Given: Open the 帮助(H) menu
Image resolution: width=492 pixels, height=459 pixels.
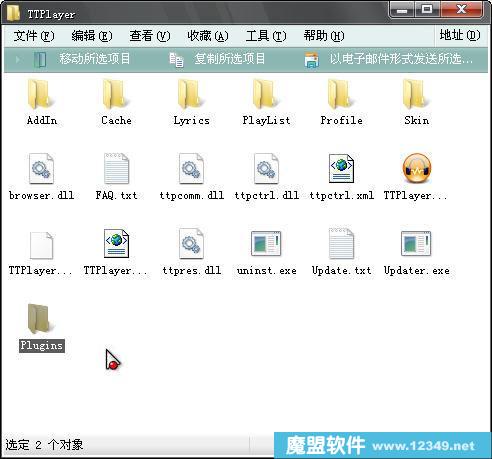Looking at the screenshot, I should tap(324, 36).
